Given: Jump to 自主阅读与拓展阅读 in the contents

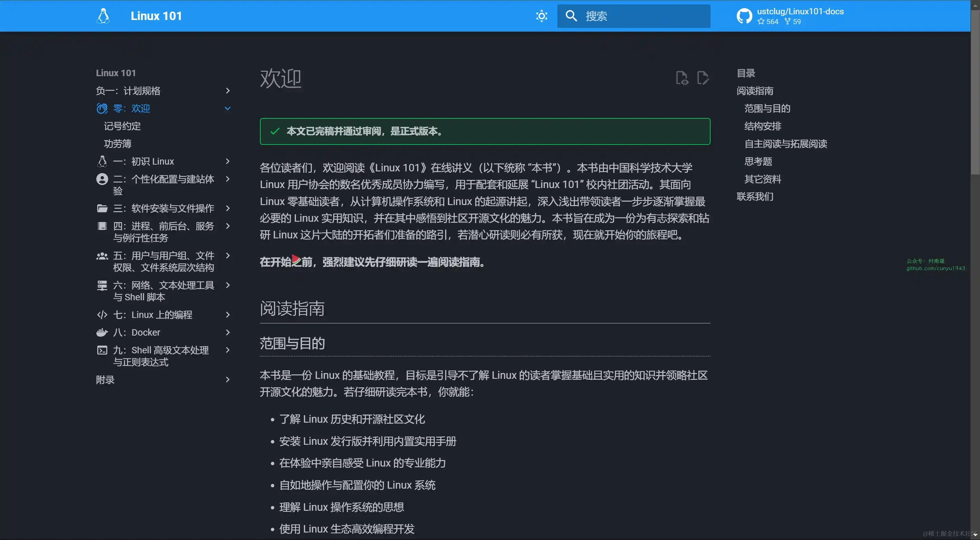Looking at the screenshot, I should pyautogui.click(x=786, y=144).
